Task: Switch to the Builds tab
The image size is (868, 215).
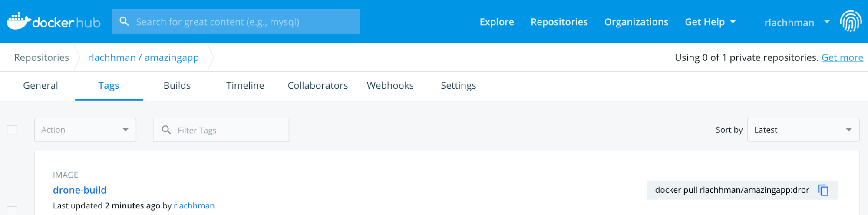Action: pyautogui.click(x=177, y=86)
